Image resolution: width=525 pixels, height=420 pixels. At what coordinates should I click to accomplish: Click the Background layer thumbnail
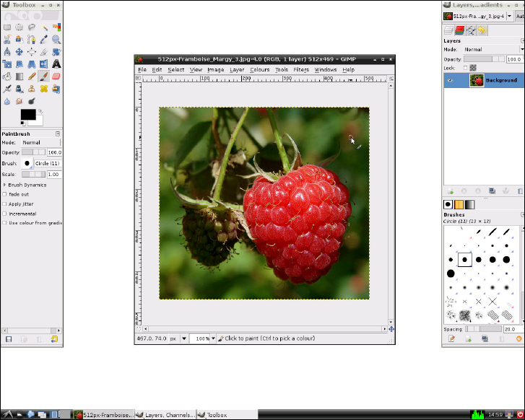tap(477, 80)
